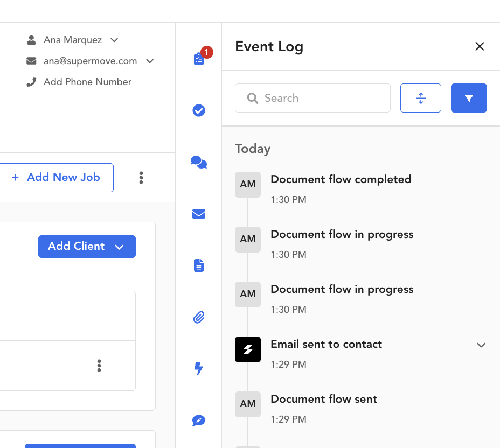The image size is (500, 448).
Task: Open the envelope emails sidebar icon
Action: point(199,214)
